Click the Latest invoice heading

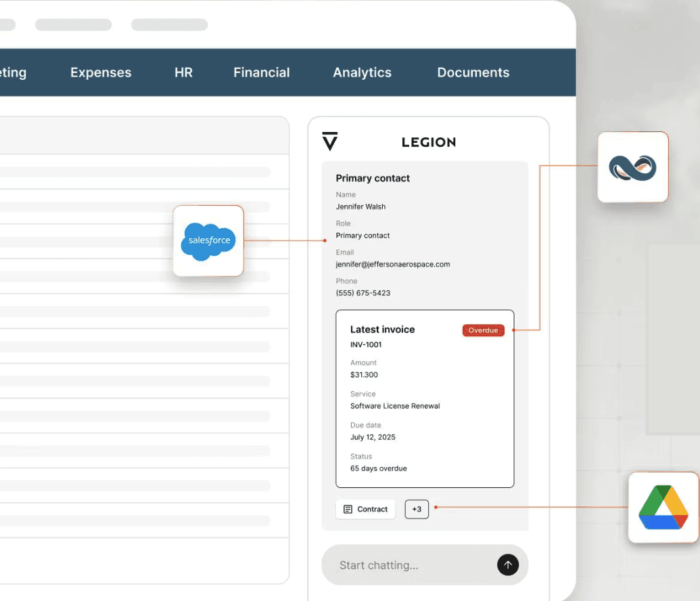point(382,330)
